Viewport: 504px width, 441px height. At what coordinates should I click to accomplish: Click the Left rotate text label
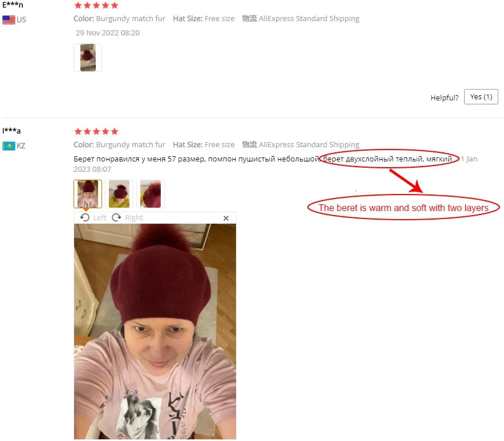point(100,218)
